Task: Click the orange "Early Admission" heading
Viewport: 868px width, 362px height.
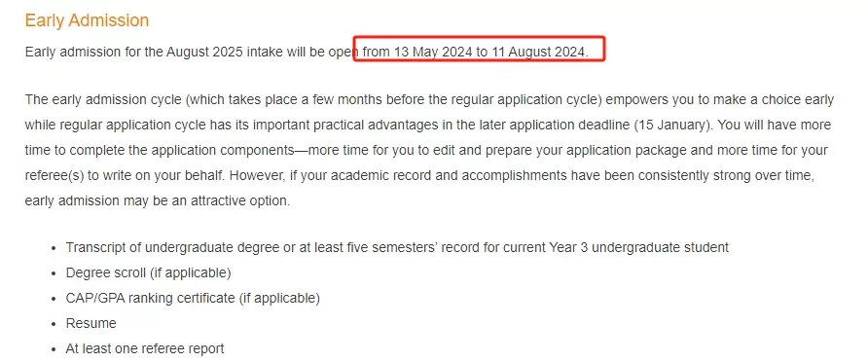Action: point(87,20)
